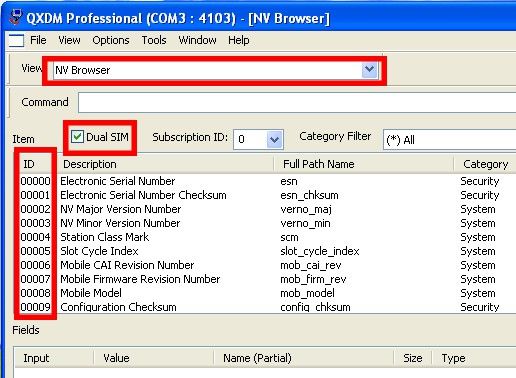The height and width of the screenshot is (378, 516).
Task: Click the esn_chksum full path name
Action: (x=309, y=195)
